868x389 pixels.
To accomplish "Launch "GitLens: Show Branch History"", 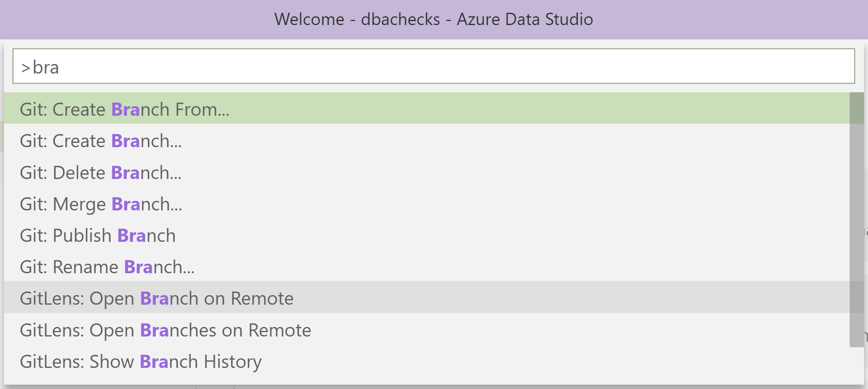I will (x=141, y=362).
